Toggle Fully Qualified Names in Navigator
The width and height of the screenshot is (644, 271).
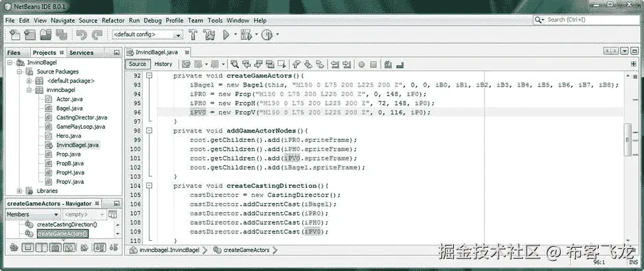[84, 248]
